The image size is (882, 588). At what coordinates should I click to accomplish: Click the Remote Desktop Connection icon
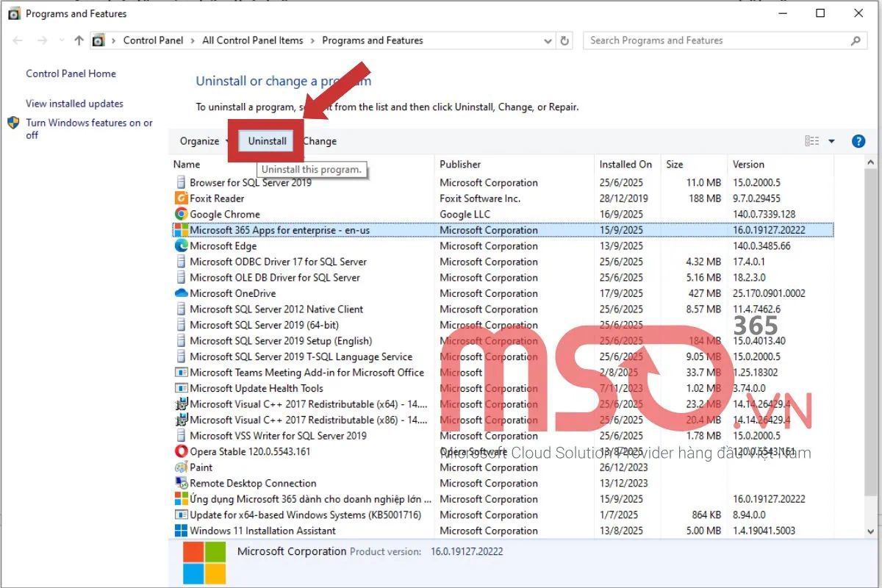[x=182, y=483]
